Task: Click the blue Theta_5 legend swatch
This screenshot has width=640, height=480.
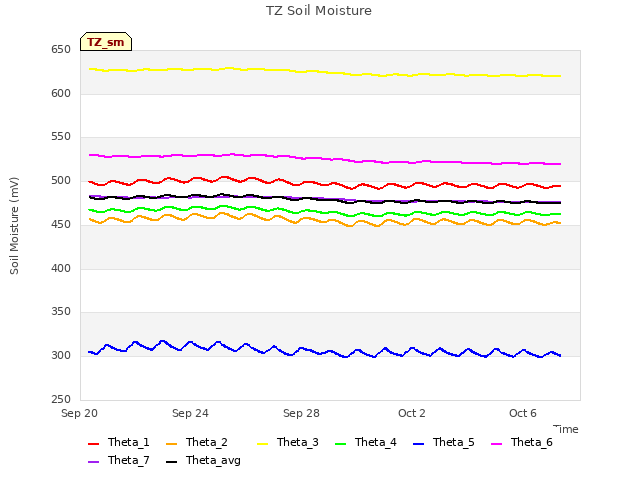Action: click(x=418, y=444)
